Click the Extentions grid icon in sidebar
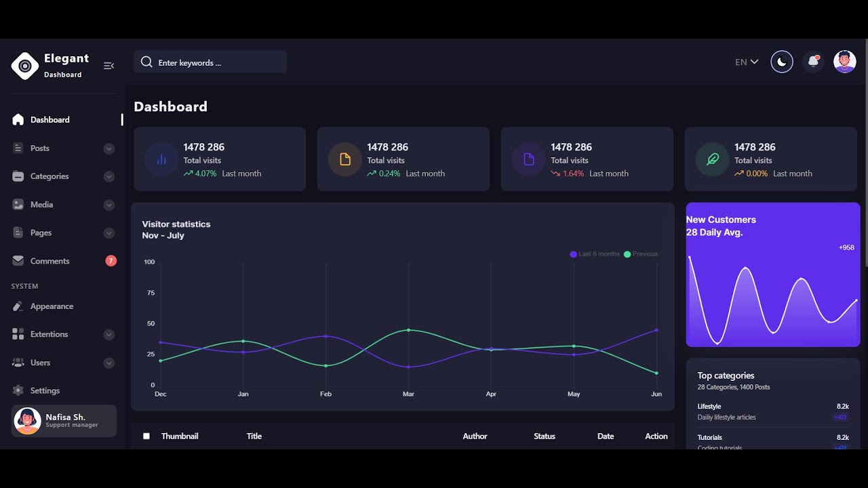868x488 pixels. click(18, 334)
